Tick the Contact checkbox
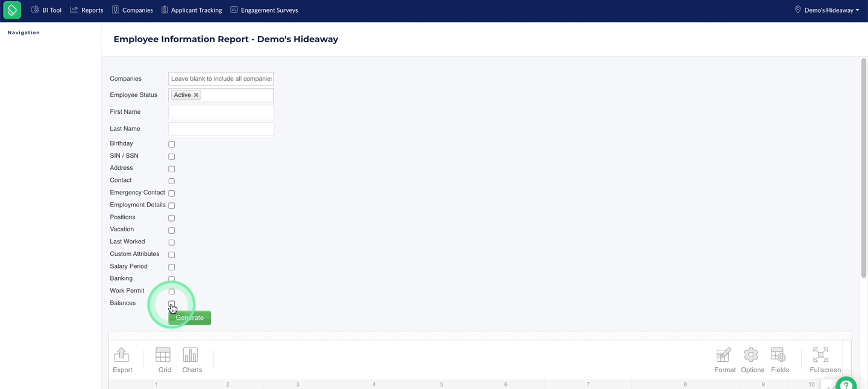Screen dimensions: 868x389 (x=172, y=181)
